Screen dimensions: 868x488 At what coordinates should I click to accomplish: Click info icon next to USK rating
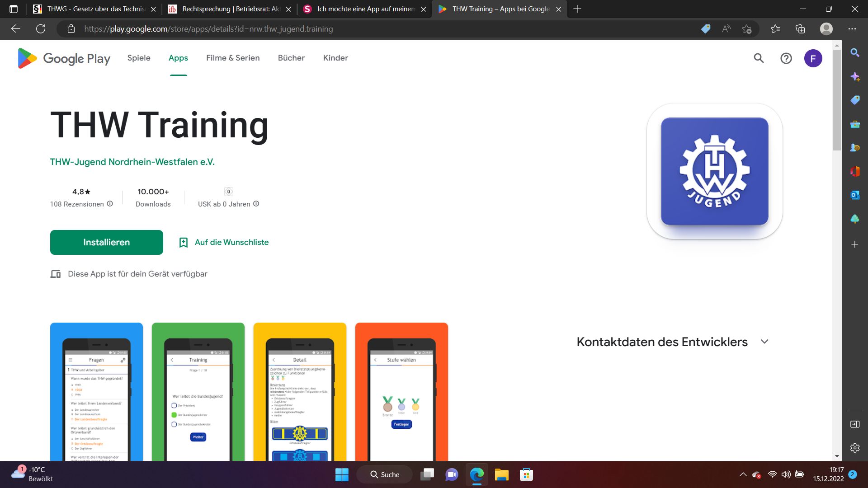pos(256,204)
